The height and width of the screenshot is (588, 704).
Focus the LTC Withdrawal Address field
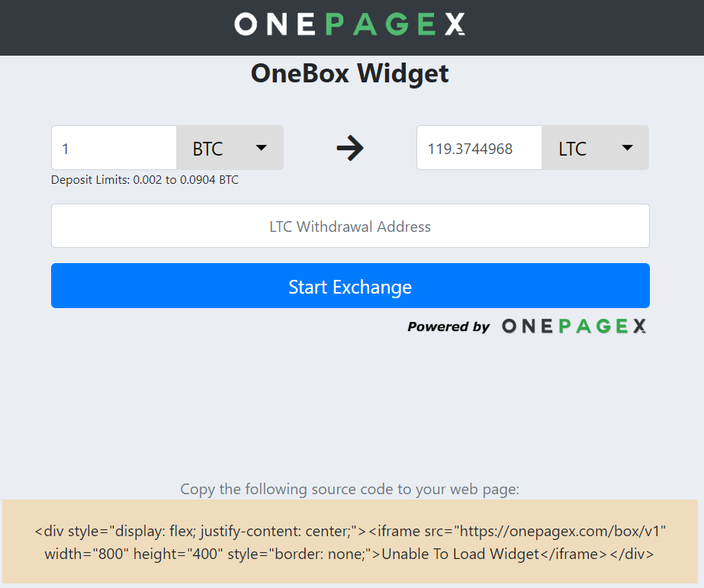[x=350, y=226]
